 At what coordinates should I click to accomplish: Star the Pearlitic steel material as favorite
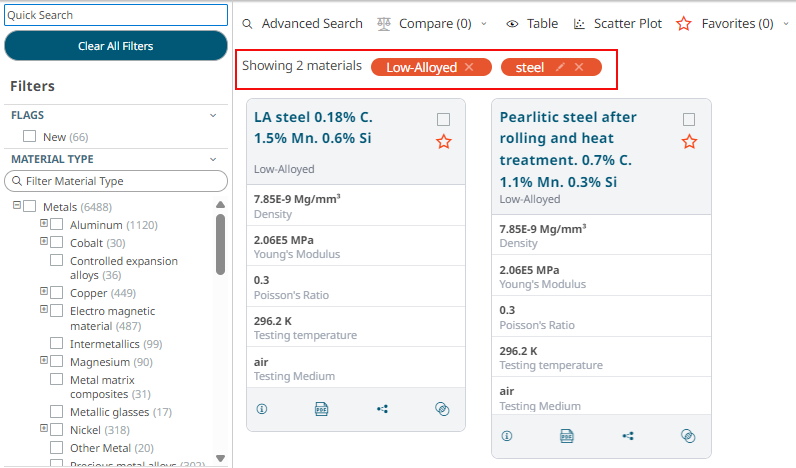click(689, 142)
